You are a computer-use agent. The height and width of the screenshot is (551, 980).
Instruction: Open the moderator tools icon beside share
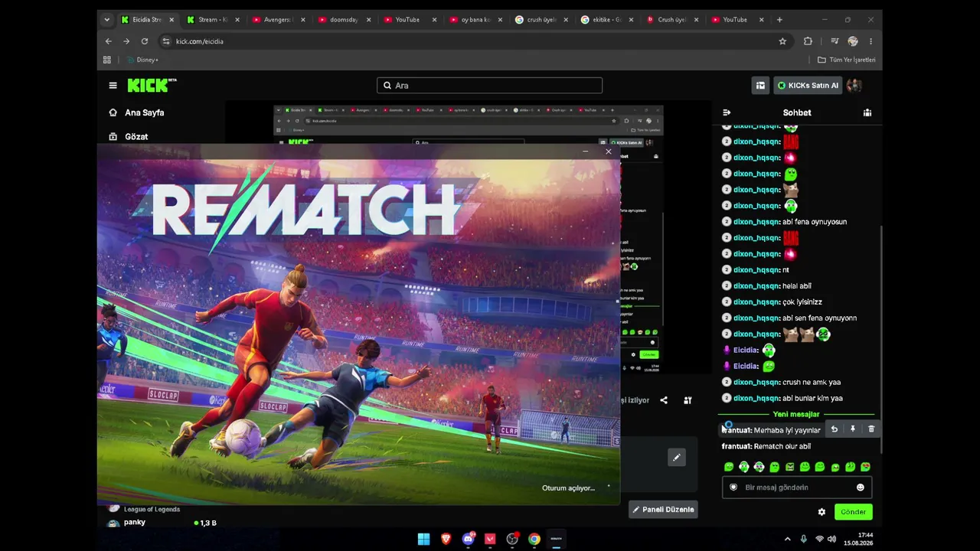click(x=688, y=400)
